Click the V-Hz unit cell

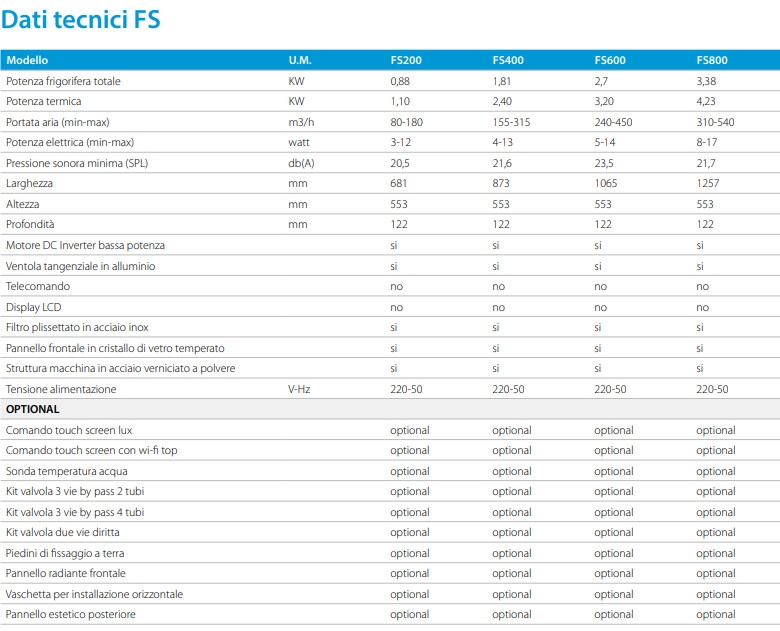(x=299, y=389)
